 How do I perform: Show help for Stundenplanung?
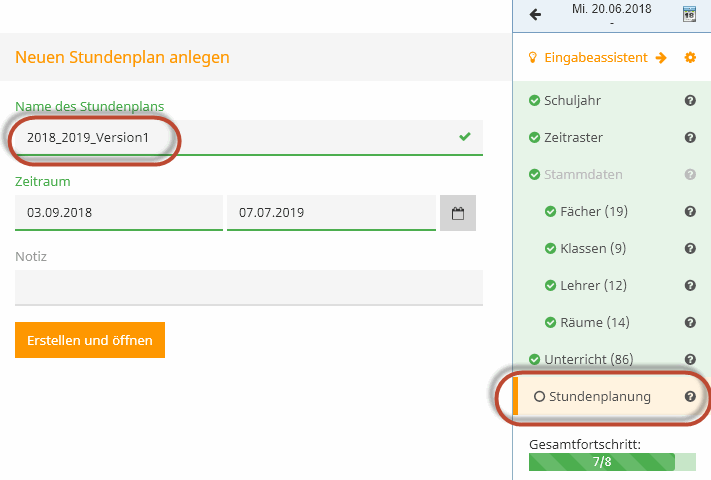(x=690, y=397)
